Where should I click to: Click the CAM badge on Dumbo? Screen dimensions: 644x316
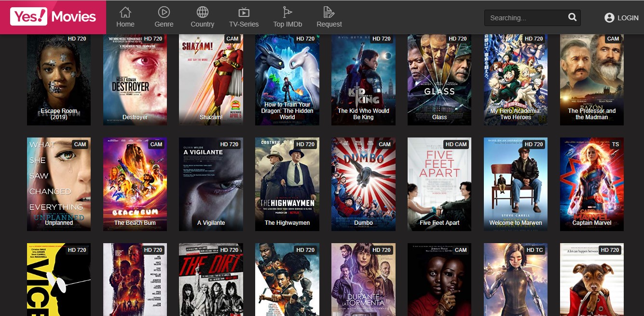click(x=385, y=144)
